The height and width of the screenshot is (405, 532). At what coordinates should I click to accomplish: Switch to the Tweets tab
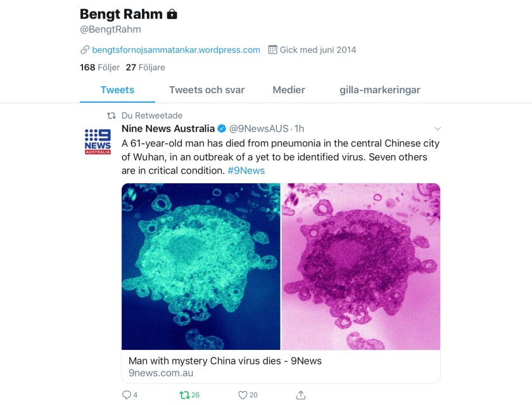tap(117, 90)
